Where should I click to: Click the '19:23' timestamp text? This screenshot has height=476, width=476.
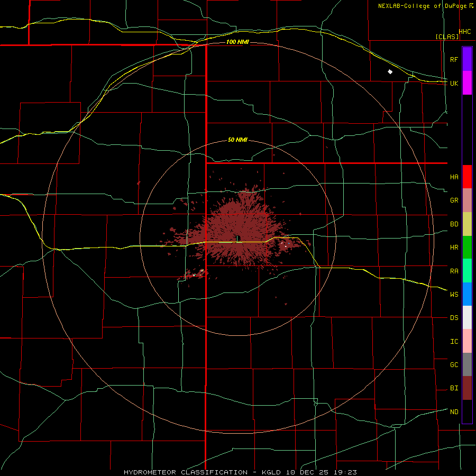[x=344, y=472]
